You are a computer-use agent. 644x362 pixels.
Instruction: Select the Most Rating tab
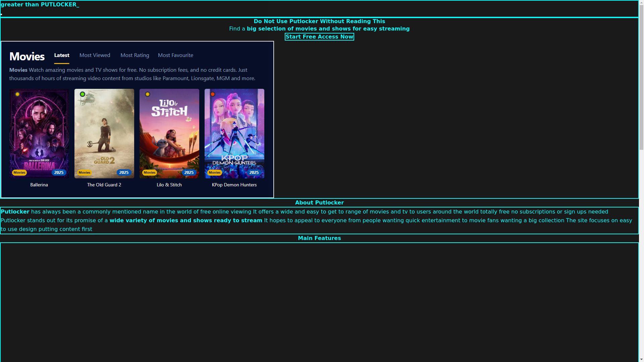click(135, 55)
